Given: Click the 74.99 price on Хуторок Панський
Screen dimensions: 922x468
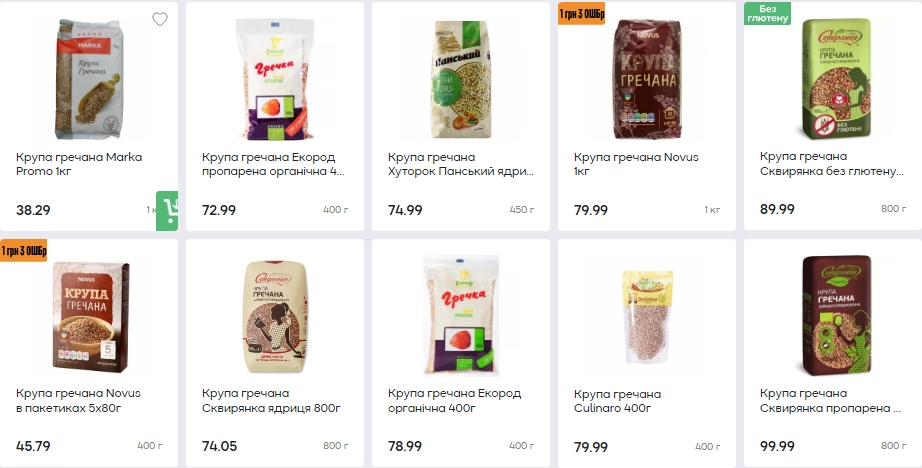Looking at the screenshot, I should [x=405, y=210].
